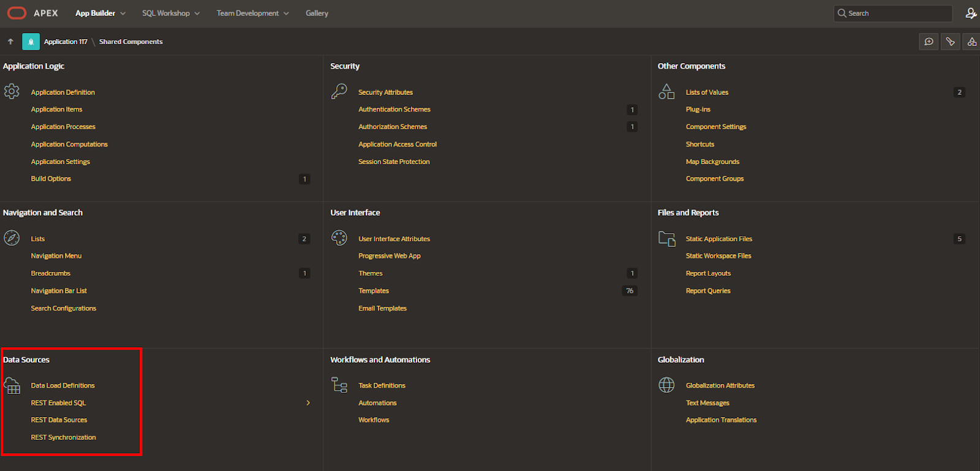Click the User Interface palette icon
This screenshot has height=471, width=980.
[x=339, y=238]
